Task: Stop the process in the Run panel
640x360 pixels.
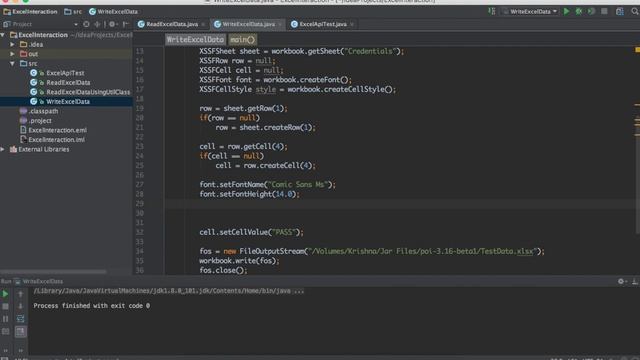Action: [x=5, y=306]
